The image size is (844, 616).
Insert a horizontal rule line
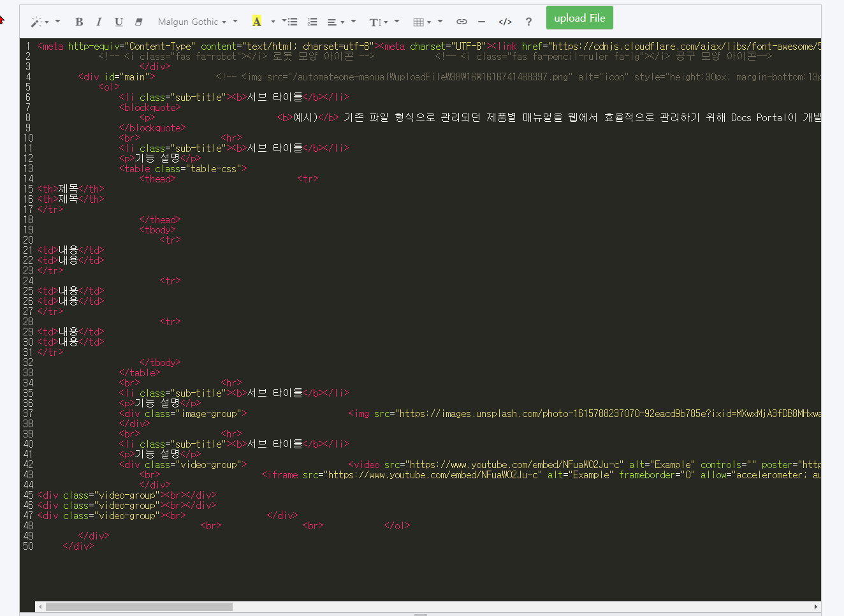pos(481,22)
